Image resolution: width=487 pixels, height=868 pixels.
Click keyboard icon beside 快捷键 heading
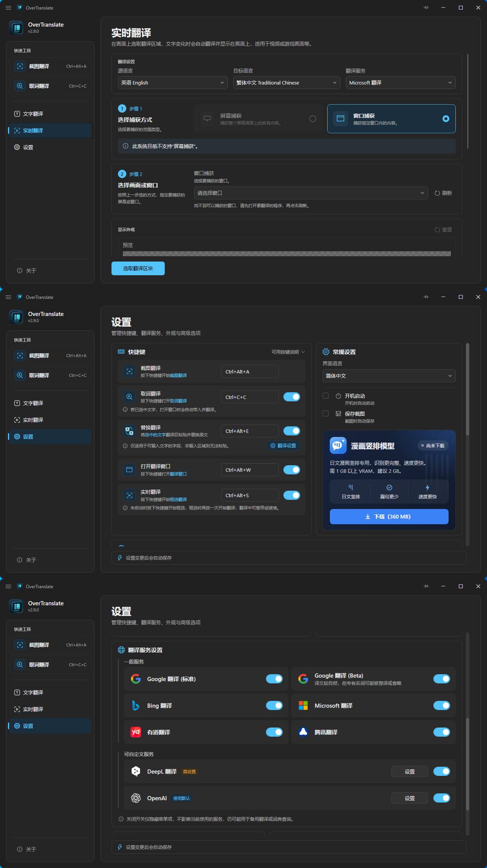coord(121,352)
